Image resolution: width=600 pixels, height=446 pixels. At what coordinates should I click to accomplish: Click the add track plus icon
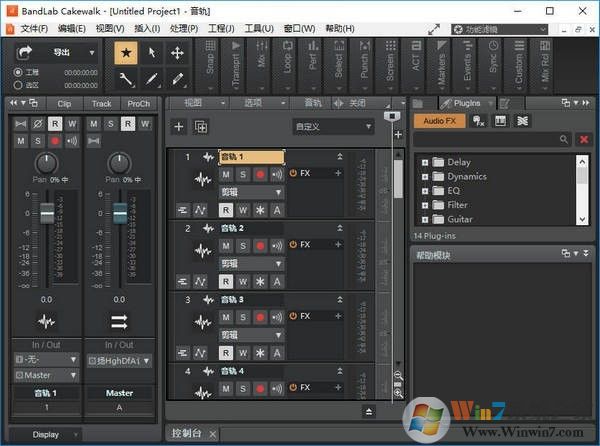178,126
